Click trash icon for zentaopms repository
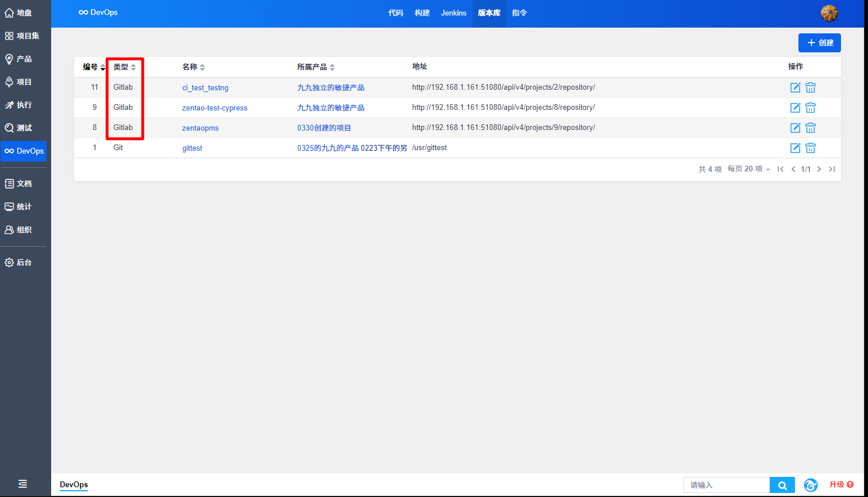Image resolution: width=868 pixels, height=497 pixels. pyautogui.click(x=811, y=128)
